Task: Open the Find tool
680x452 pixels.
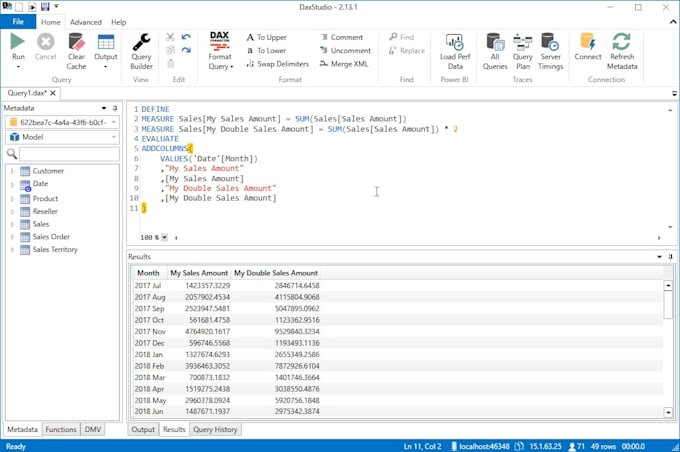Action: click(402, 37)
